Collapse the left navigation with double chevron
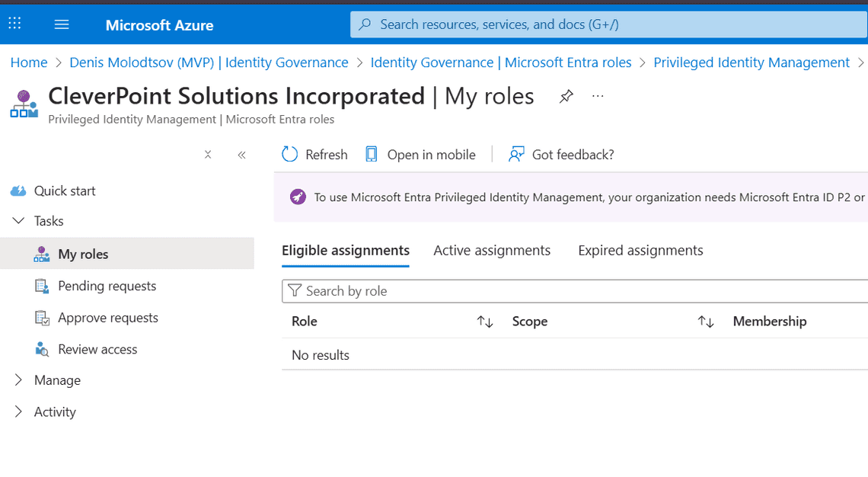 241,155
